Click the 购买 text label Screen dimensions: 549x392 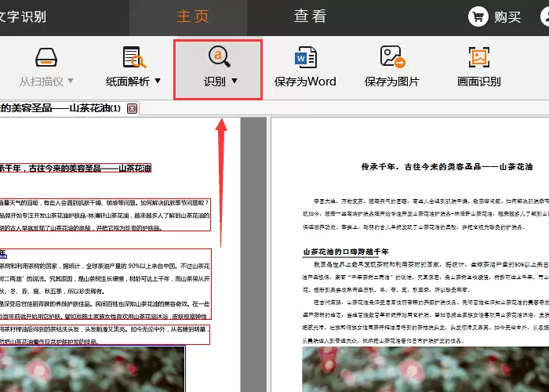(x=507, y=16)
